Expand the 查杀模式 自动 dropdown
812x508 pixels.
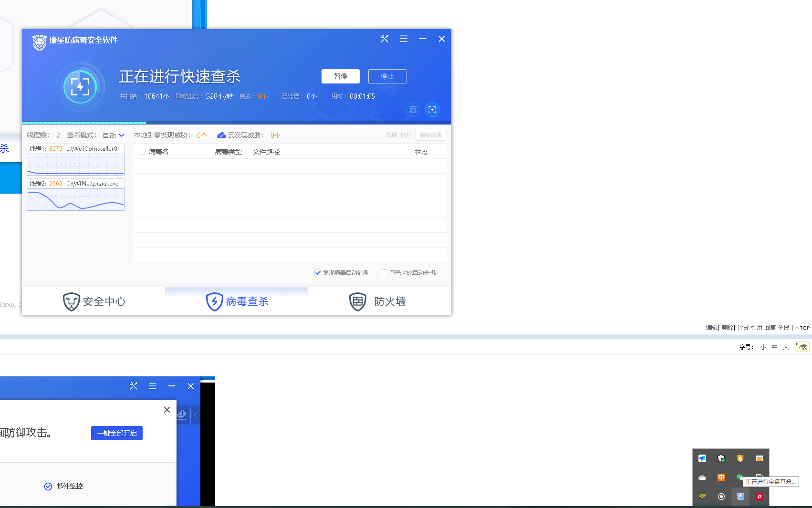[114, 135]
